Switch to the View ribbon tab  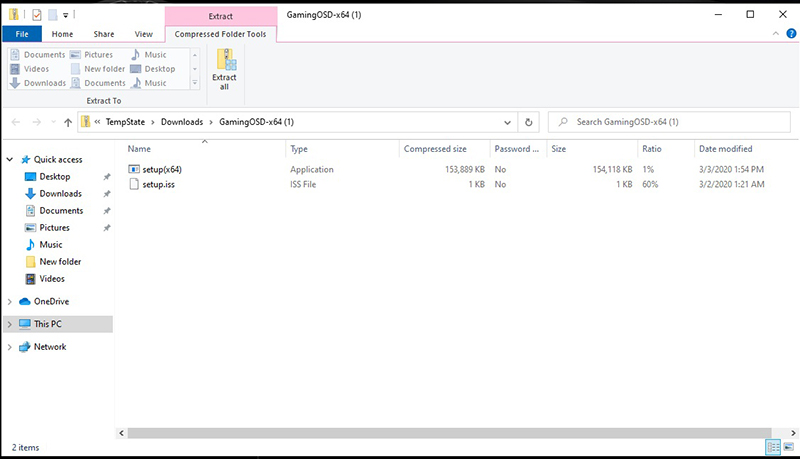tap(143, 34)
